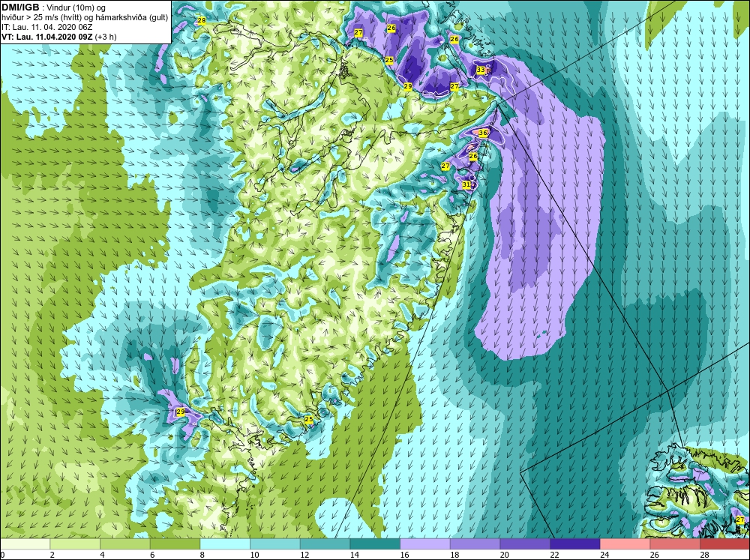750x560 pixels.
Task: Click gust label 29 on the southwest coast
Action: pos(180,412)
